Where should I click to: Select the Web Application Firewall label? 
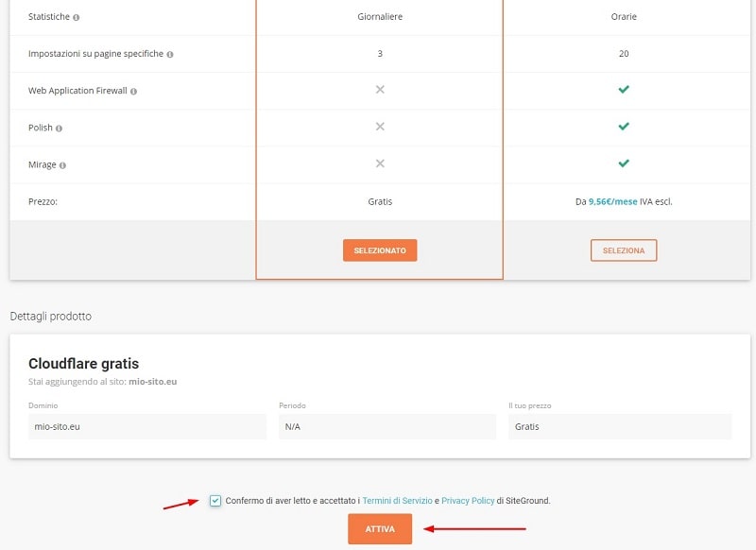tap(77, 91)
